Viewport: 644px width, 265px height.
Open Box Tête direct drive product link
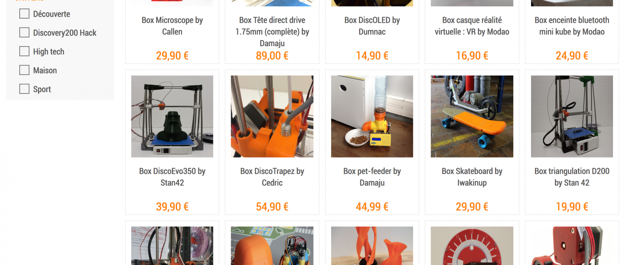[x=272, y=32]
